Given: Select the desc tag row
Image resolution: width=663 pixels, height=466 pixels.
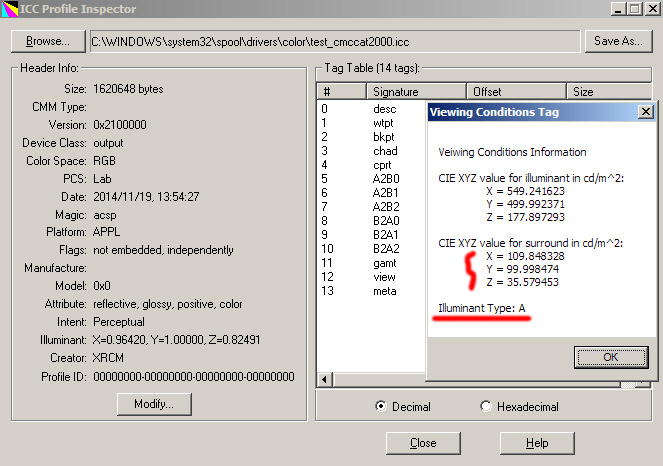Looking at the screenshot, I should 384,109.
